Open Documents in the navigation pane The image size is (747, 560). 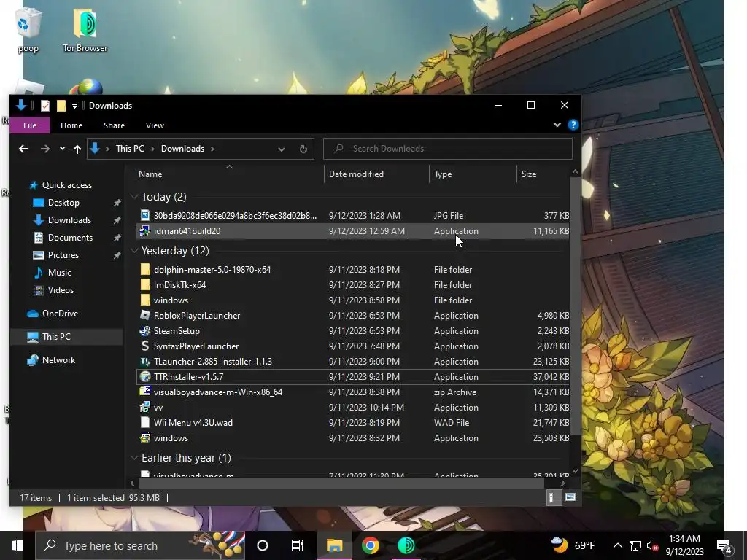click(70, 238)
